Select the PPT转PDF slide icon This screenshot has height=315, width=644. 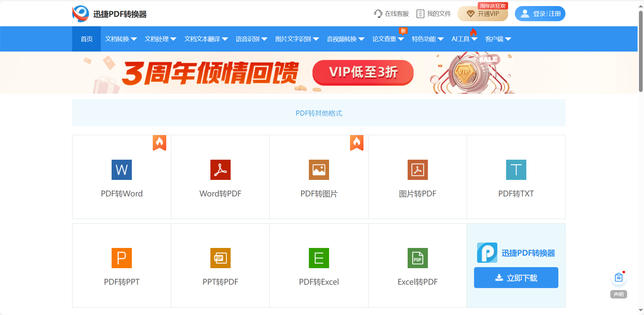tap(221, 258)
